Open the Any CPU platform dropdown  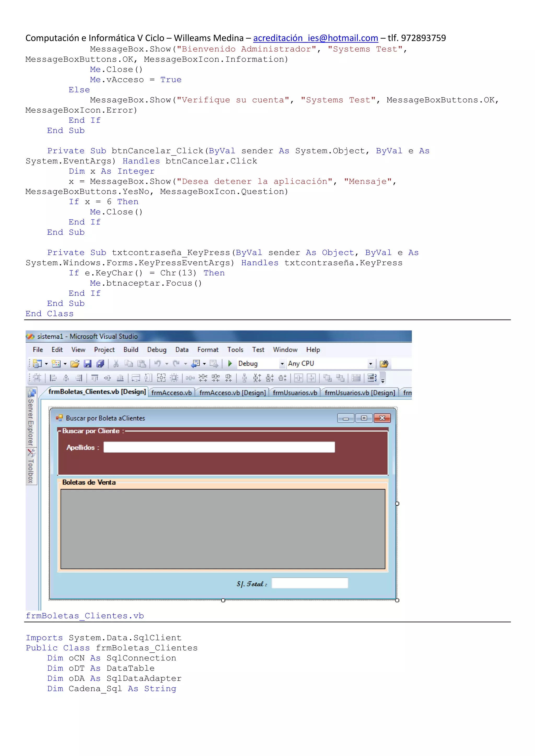pyautogui.click(x=371, y=364)
